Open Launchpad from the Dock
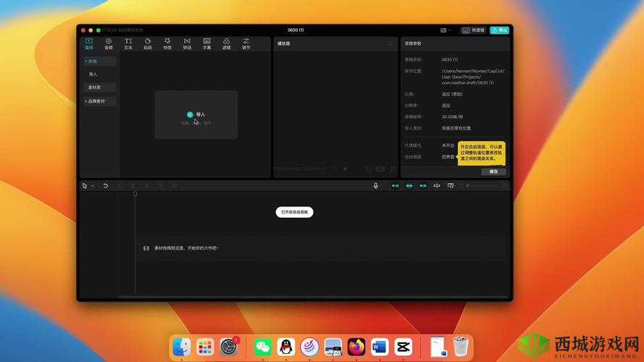This screenshot has height=362, width=644. coord(205,348)
